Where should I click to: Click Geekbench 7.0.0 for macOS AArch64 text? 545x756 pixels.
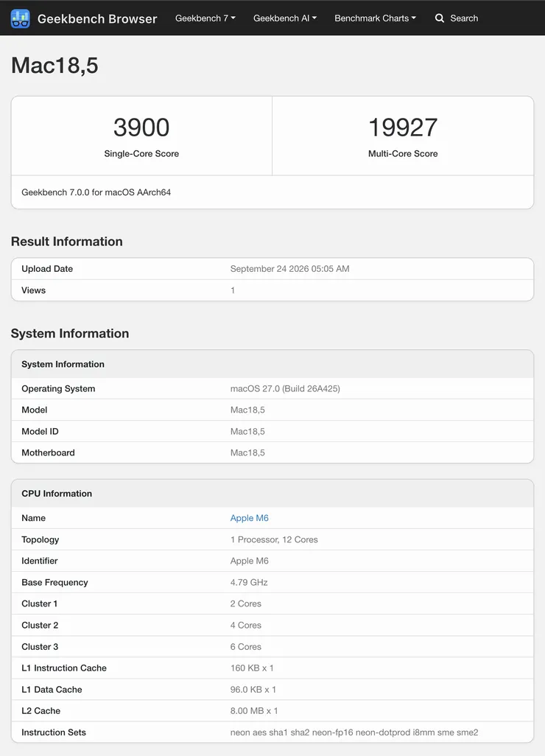coord(96,192)
